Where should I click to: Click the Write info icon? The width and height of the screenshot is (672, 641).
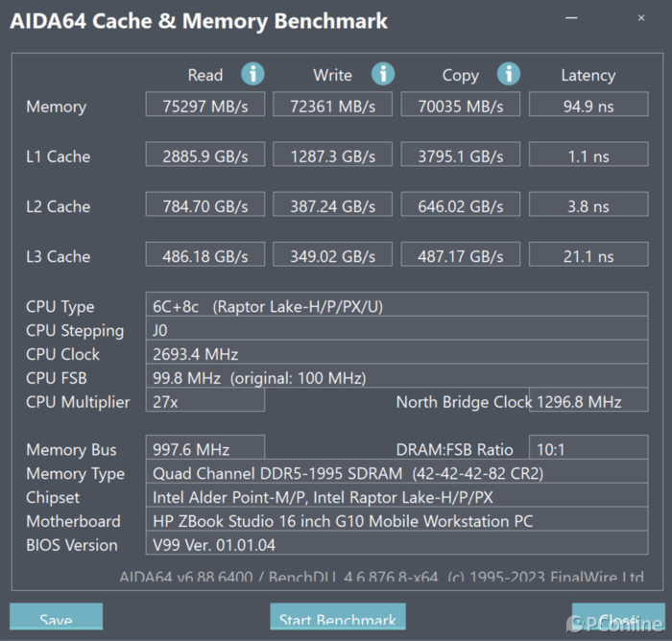383,74
